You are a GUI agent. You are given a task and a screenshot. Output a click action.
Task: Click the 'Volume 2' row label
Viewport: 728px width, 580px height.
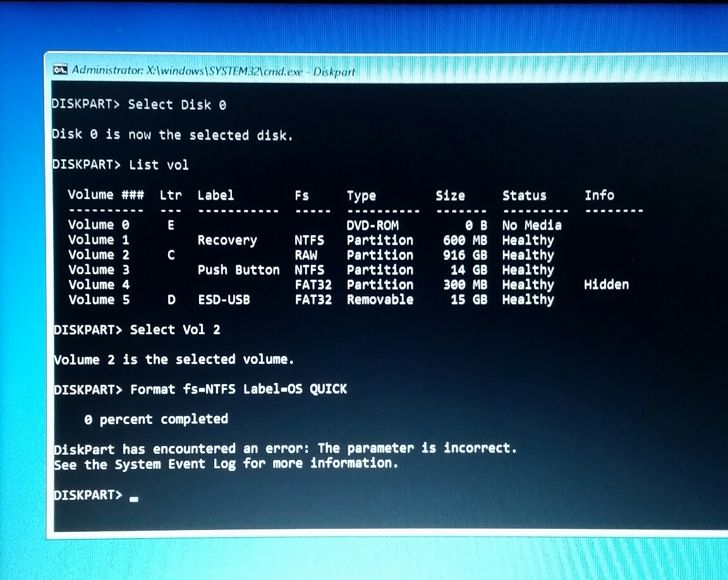click(99, 255)
